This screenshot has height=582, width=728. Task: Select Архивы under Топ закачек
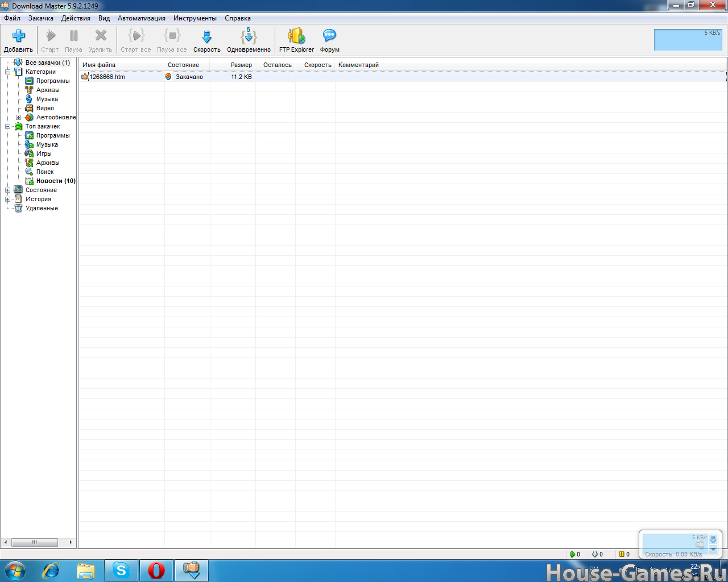click(48, 163)
